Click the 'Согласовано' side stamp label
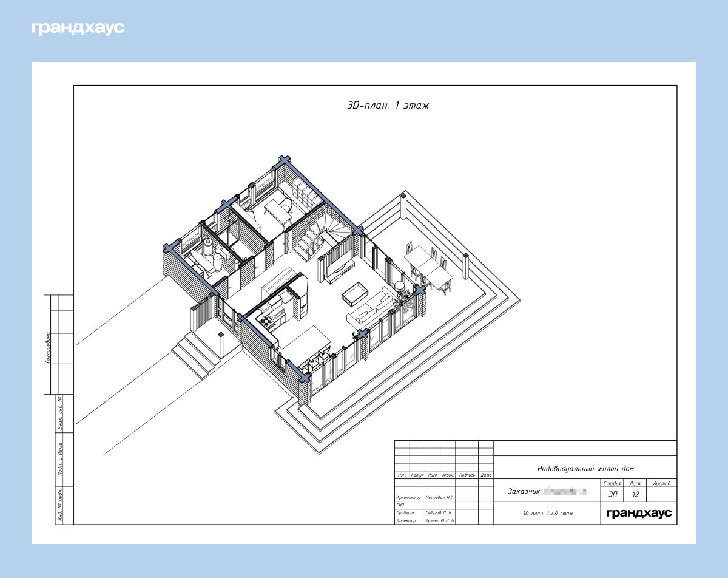 click(x=48, y=347)
